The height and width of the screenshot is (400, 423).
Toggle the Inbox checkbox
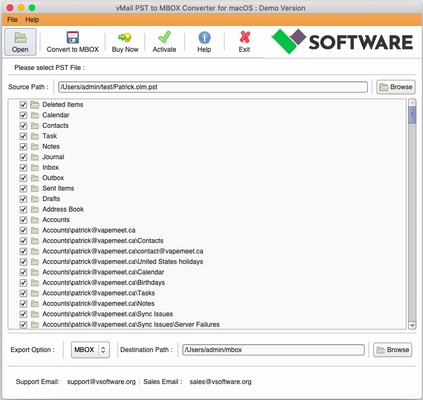click(23, 168)
